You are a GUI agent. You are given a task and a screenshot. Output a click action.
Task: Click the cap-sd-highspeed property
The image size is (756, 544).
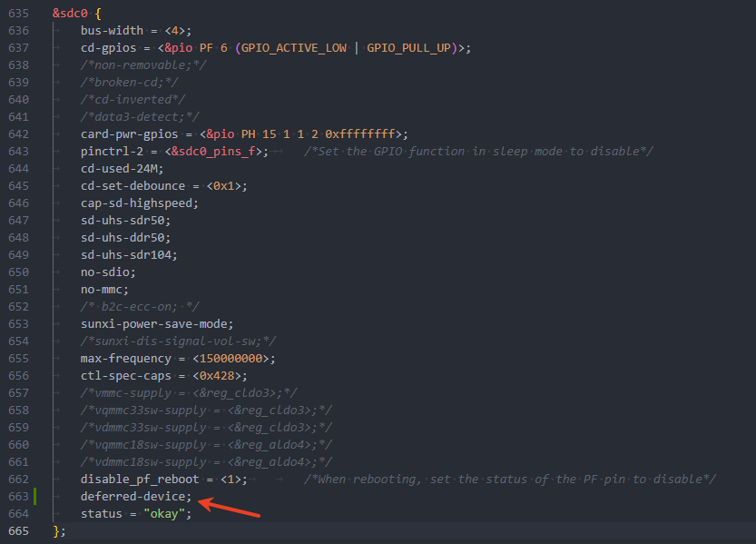139,203
